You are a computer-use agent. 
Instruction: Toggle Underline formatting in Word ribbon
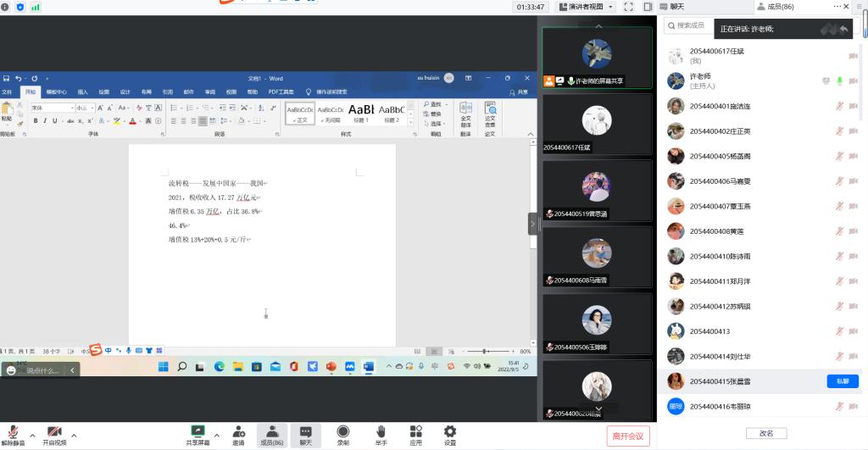pyautogui.click(x=55, y=120)
